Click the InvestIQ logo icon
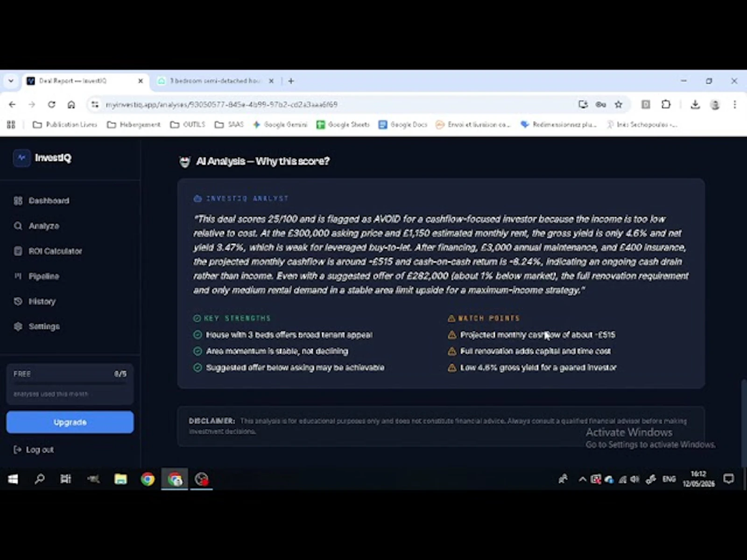This screenshot has height=560, width=747. (x=21, y=158)
